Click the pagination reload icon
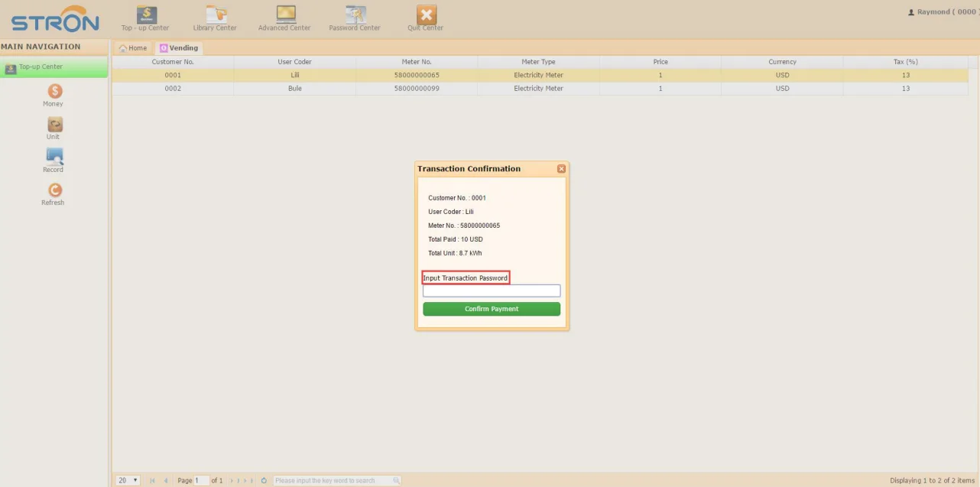This screenshot has height=487, width=980. [x=264, y=480]
